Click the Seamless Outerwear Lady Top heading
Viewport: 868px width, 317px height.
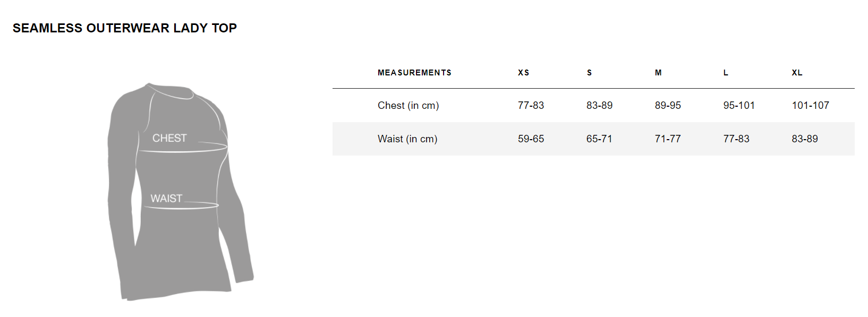[x=125, y=28]
